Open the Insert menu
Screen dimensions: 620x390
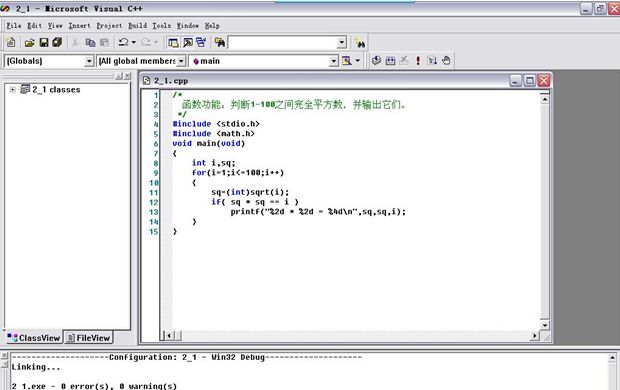coord(79,26)
